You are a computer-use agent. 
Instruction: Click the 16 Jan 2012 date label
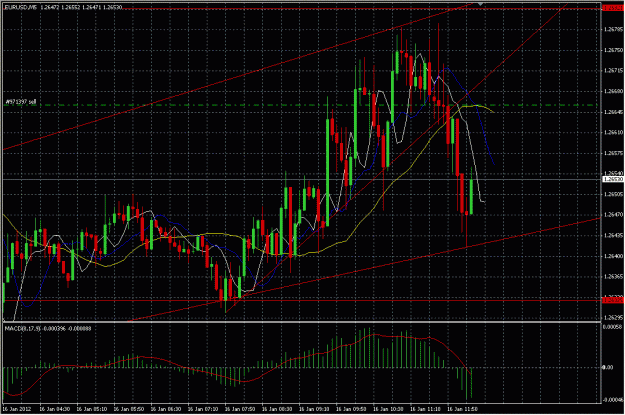coord(16,409)
